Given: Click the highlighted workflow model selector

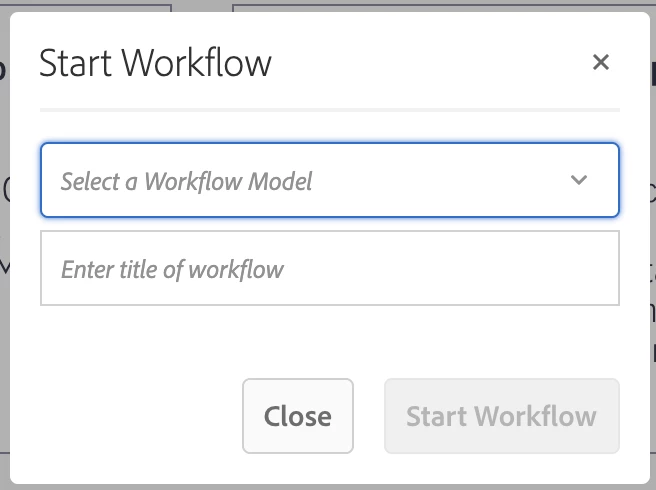Looking at the screenshot, I should [329, 181].
